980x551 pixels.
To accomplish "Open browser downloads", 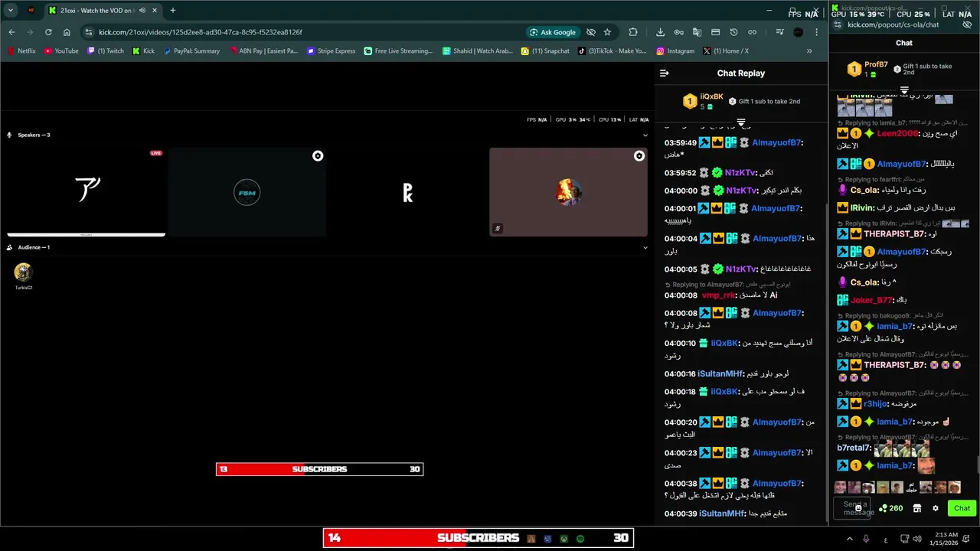I will [660, 32].
